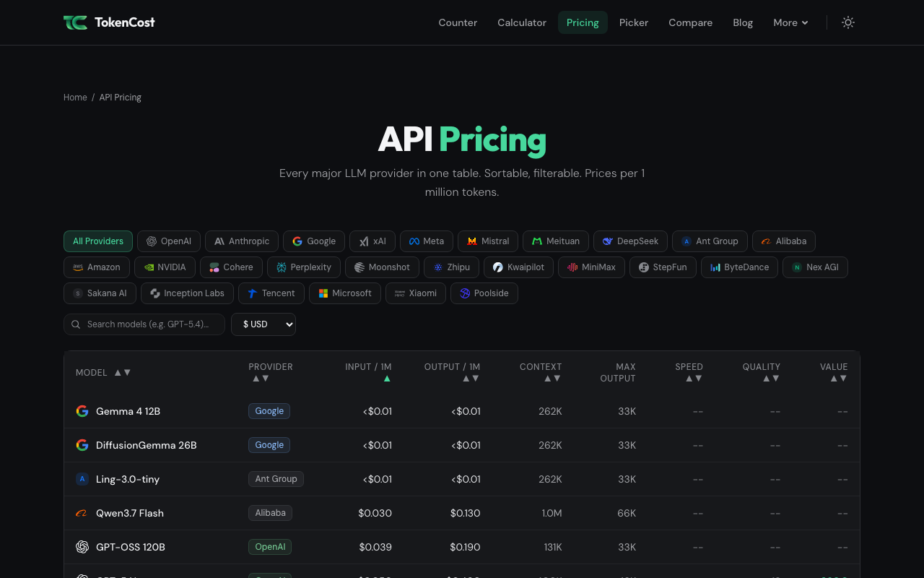Filter by Mistral provider chip
Image resolution: width=924 pixels, height=578 pixels.
[x=488, y=241]
